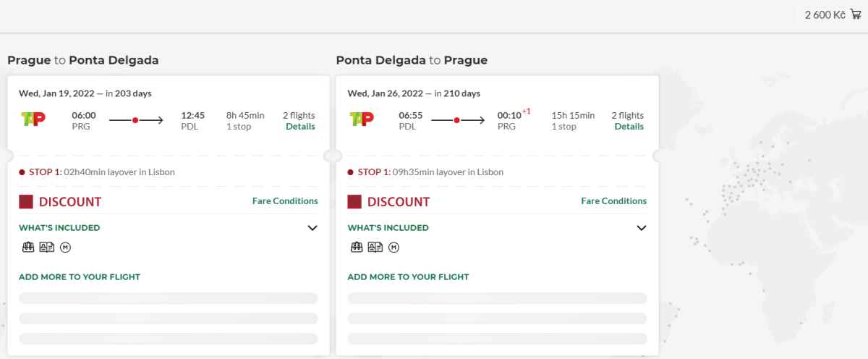Click the outbound Discount percent icon
The width and height of the screenshot is (868, 359).
tap(26, 202)
